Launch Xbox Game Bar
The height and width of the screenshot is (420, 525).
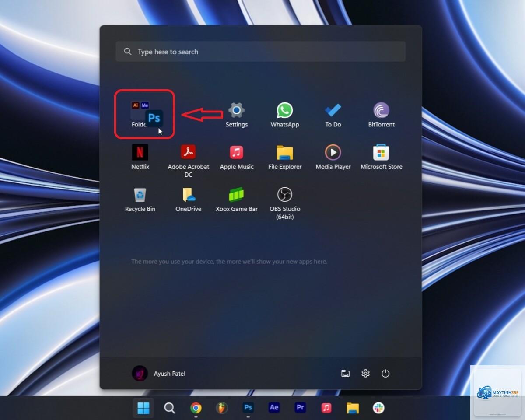[237, 199]
